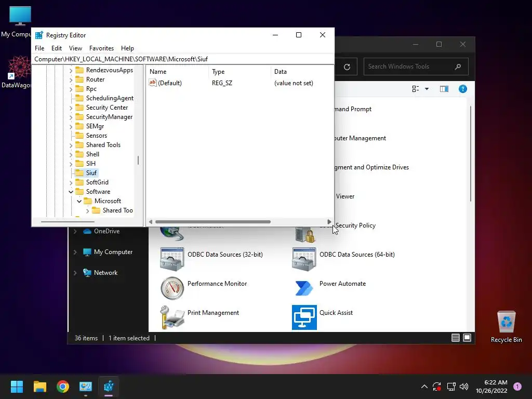Expand the Rpc registry key
532x399 pixels.
coord(71,89)
